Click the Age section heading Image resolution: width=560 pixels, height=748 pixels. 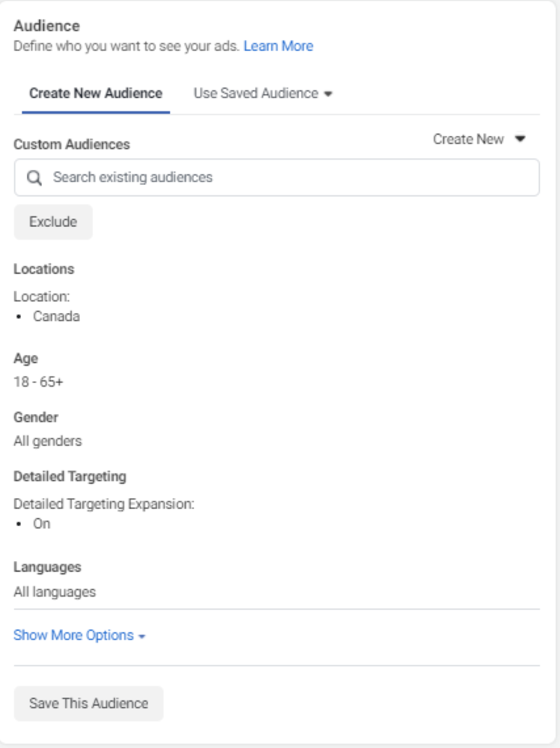point(26,359)
